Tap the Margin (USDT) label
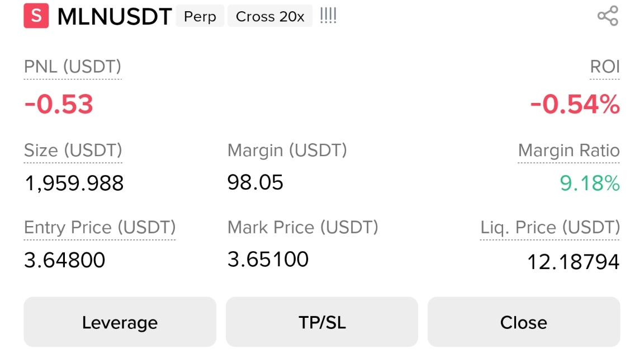The image size is (644, 362). [x=287, y=151]
